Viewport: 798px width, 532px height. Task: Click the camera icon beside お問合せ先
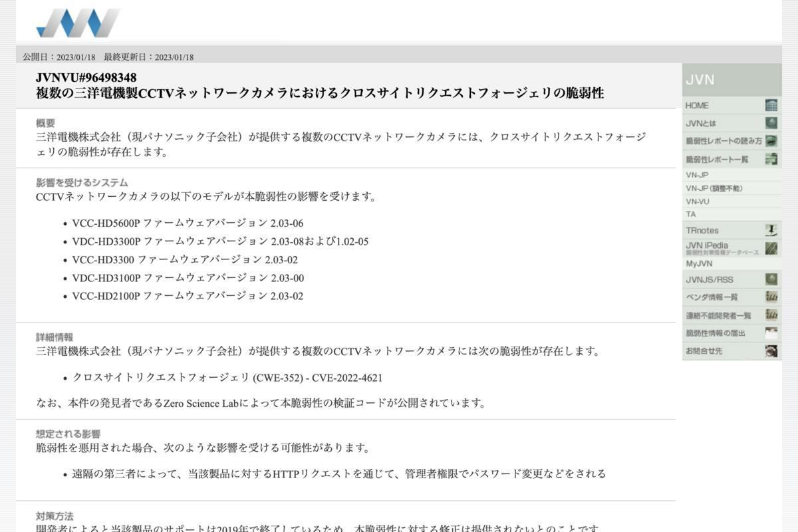(771, 351)
